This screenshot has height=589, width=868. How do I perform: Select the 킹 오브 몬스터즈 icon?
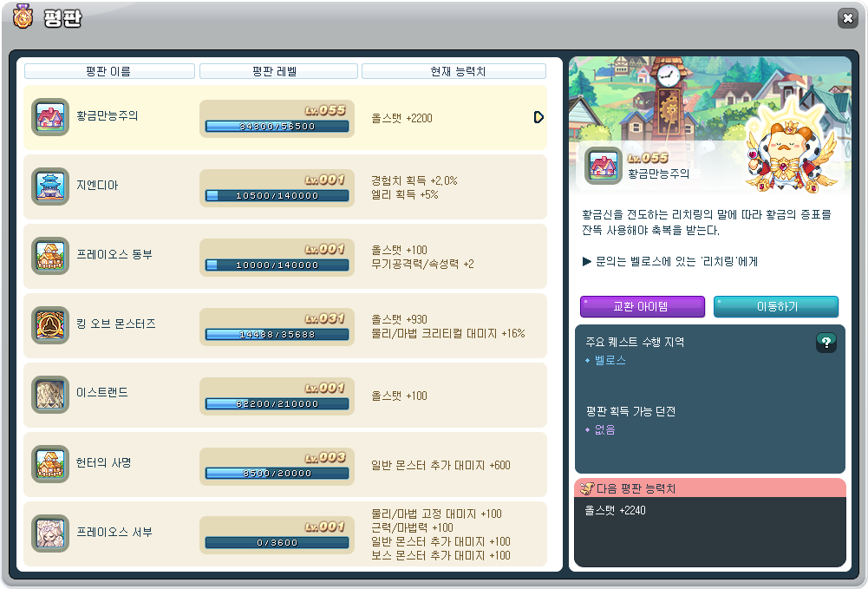point(50,325)
